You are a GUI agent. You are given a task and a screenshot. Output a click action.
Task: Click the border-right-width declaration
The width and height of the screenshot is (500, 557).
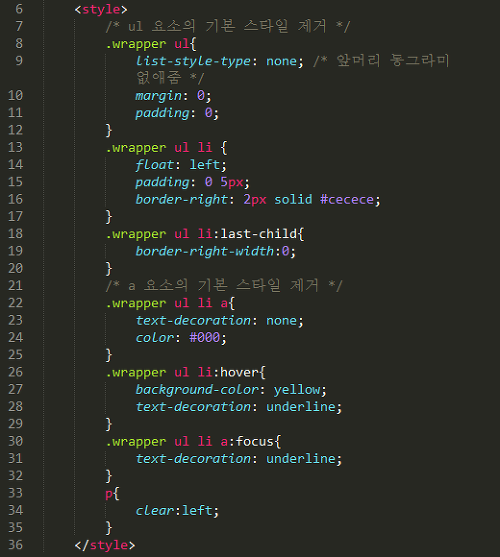(x=215, y=252)
